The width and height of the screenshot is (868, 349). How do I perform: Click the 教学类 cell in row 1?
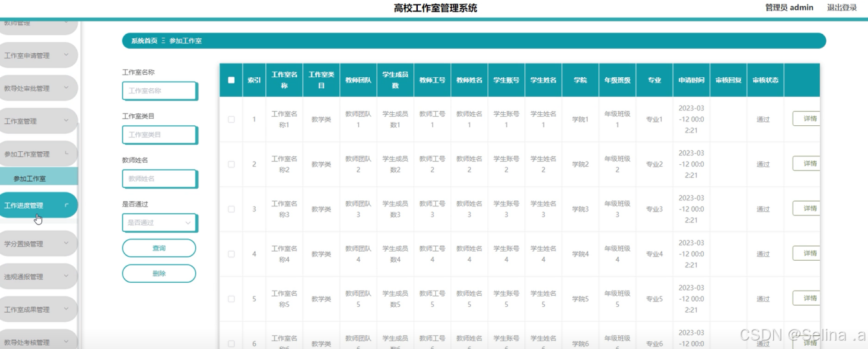(321, 119)
